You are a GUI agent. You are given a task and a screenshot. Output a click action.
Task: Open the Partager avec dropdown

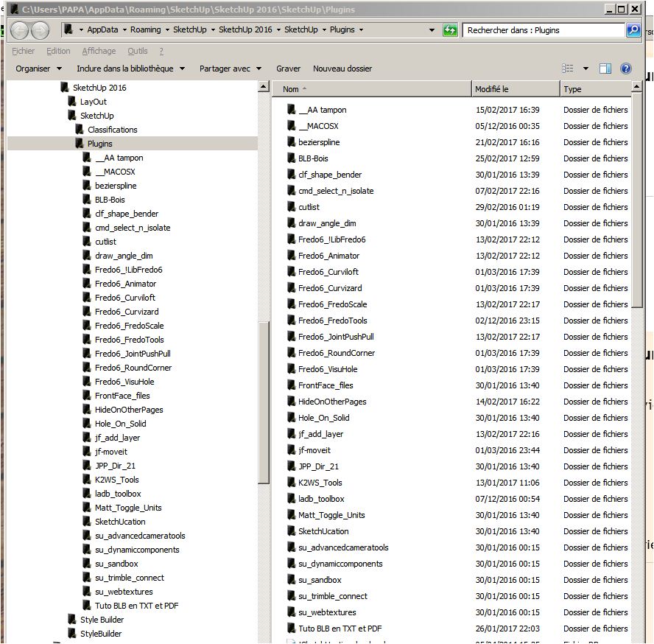click(231, 69)
